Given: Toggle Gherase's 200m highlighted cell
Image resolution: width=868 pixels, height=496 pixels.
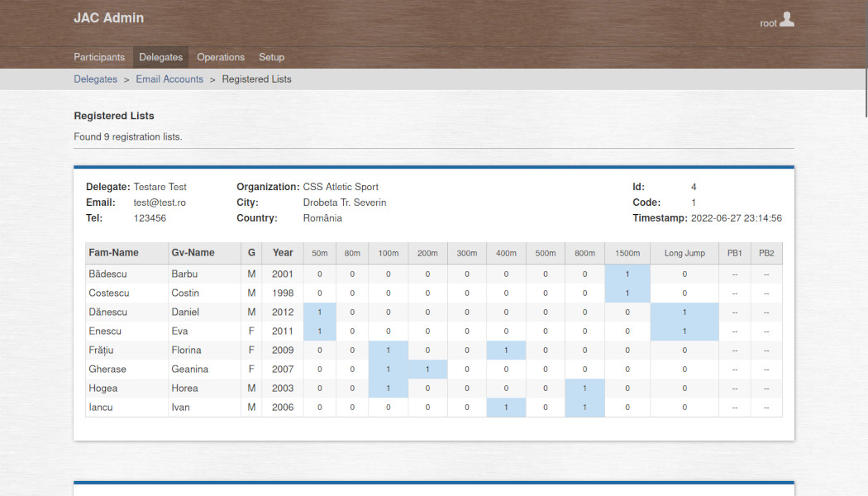Looking at the screenshot, I should [x=427, y=369].
